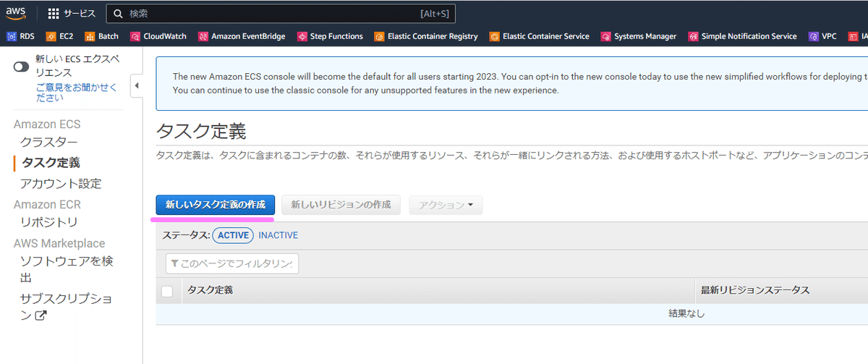
Task: Open the アクション dropdown
Action: [446, 205]
